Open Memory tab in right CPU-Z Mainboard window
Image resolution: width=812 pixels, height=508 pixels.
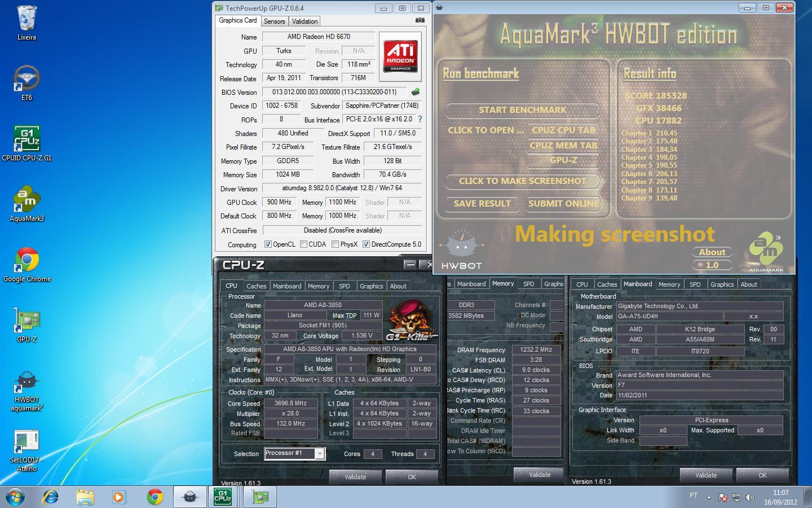click(x=669, y=284)
